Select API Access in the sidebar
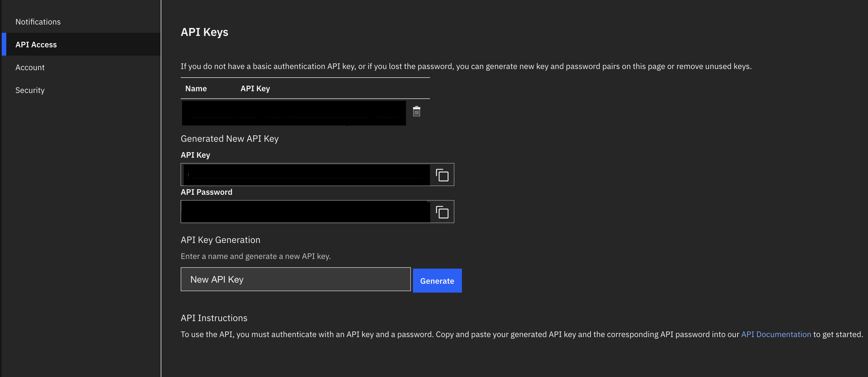 36,44
